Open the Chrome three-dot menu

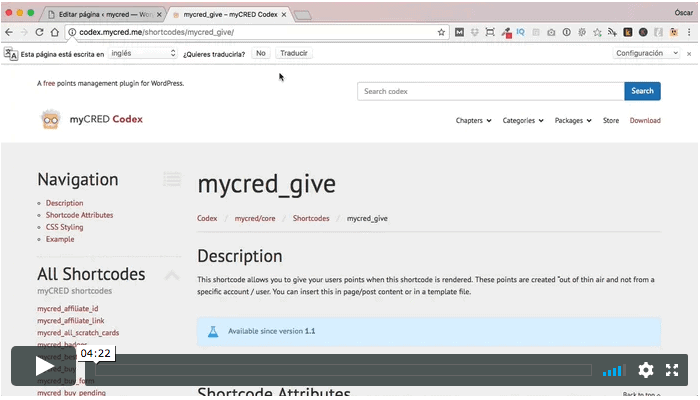(689, 32)
